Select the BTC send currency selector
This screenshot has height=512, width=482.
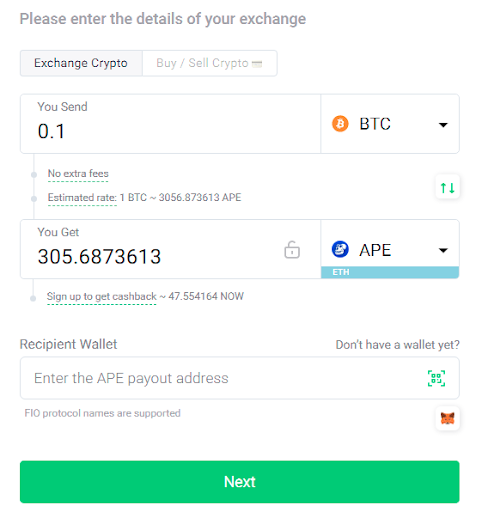[390, 124]
